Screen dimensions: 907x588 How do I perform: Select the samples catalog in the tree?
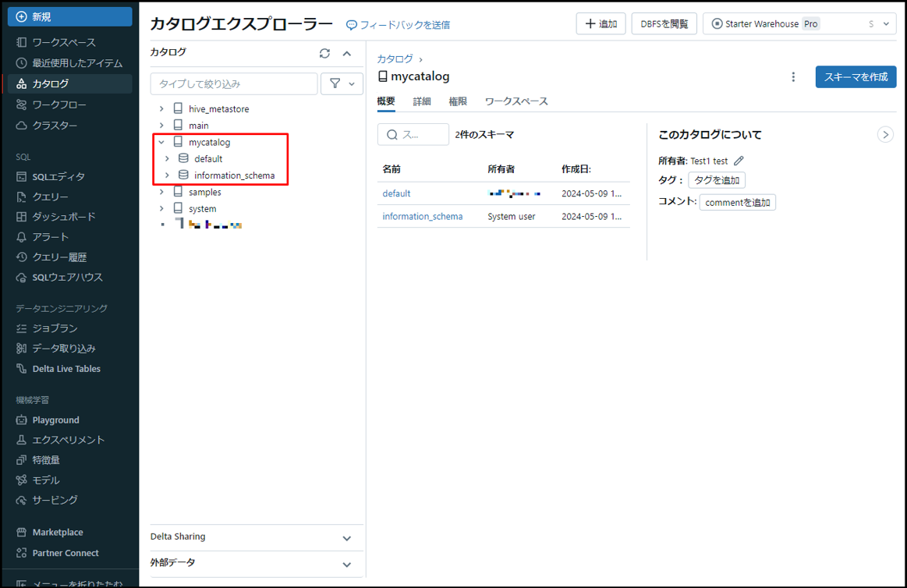click(205, 192)
